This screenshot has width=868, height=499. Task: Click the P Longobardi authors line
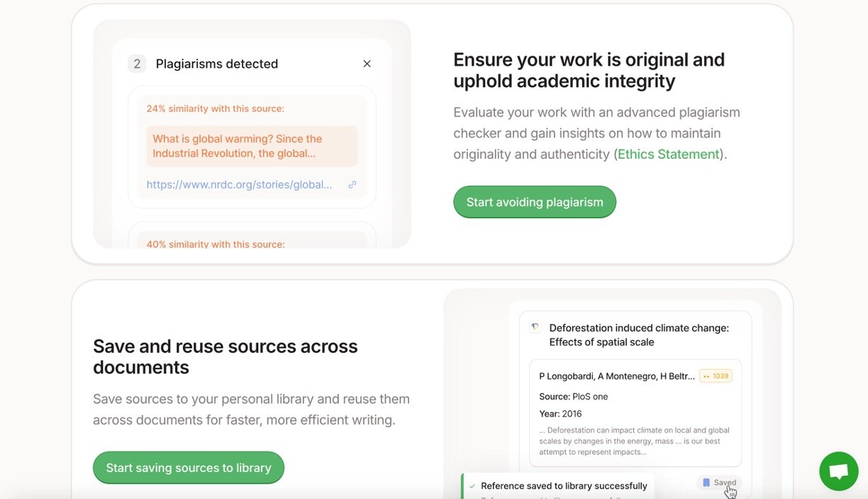[x=617, y=376]
